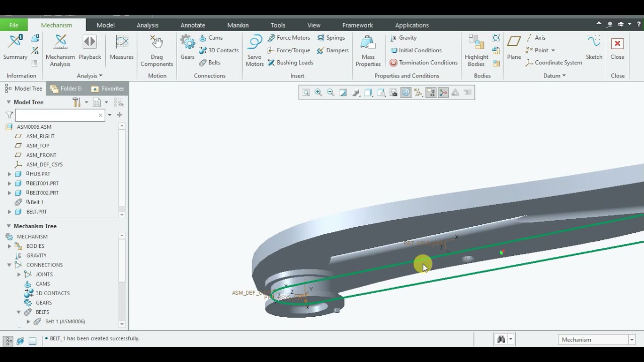Open the Point dropdown arrow
Image resolution: width=644 pixels, height=362 pixels.
click(x=553, y=50)
